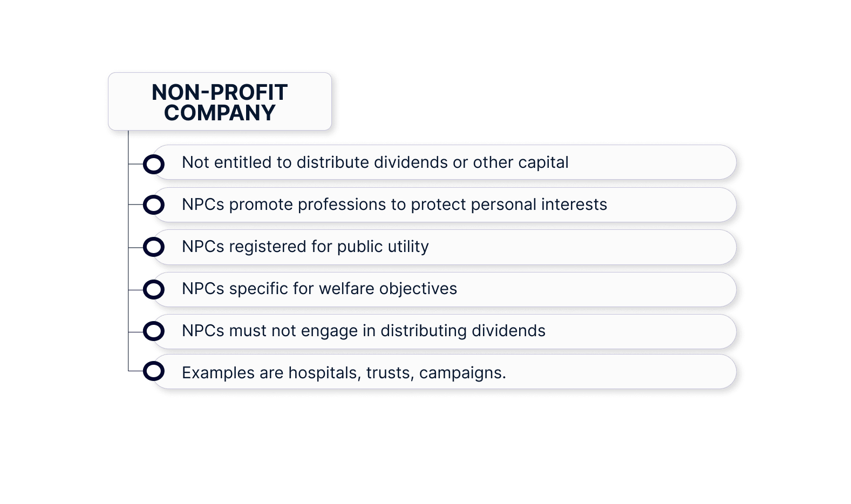Click the circle marker for 'must not engage' item

coord(154,331)
